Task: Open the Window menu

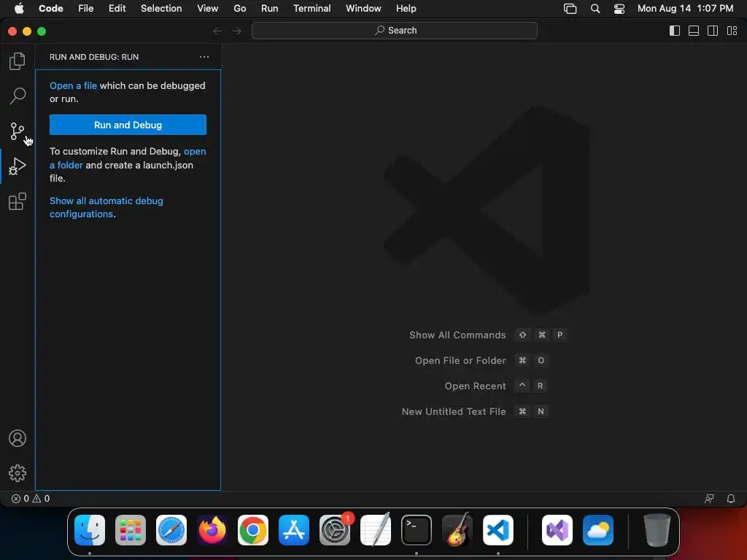Action: tap(363, 9)
